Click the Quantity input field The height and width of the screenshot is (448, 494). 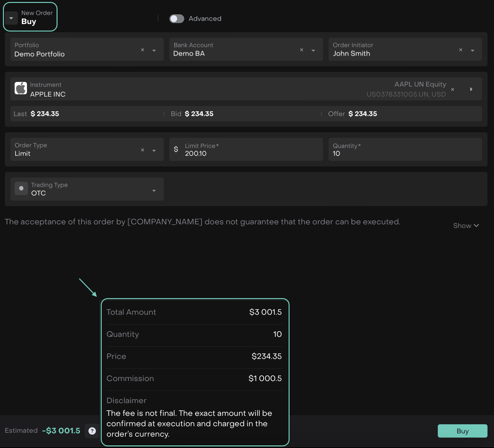405,153
